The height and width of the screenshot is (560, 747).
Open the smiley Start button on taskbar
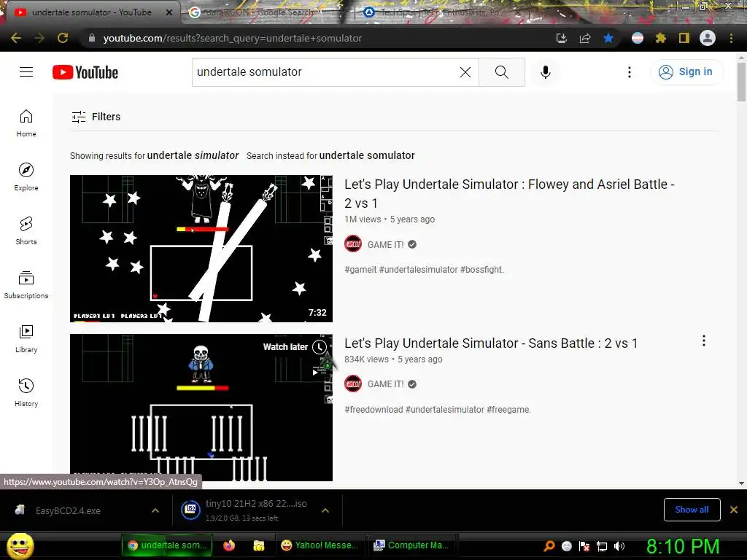(x=20, y=546)
